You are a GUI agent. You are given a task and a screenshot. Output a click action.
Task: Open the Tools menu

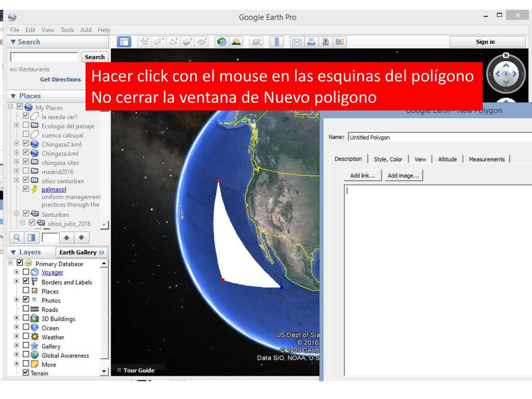(x=67, y=30)
